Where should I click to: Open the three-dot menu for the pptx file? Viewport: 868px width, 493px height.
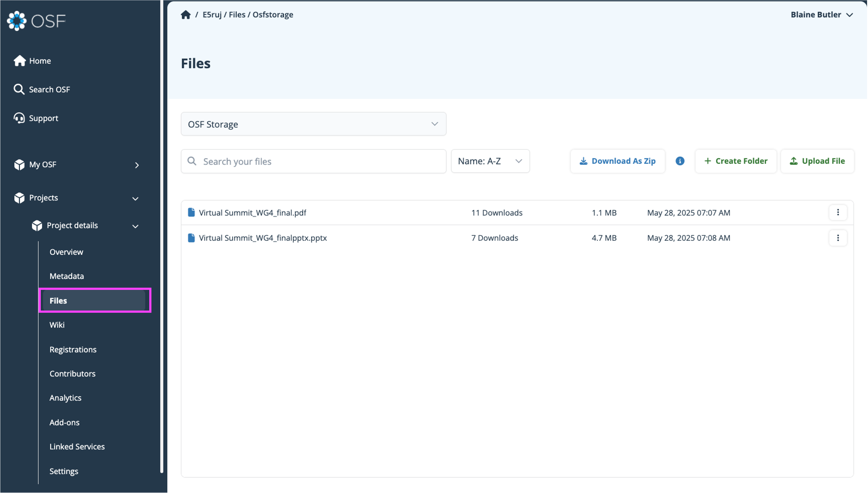838,238
